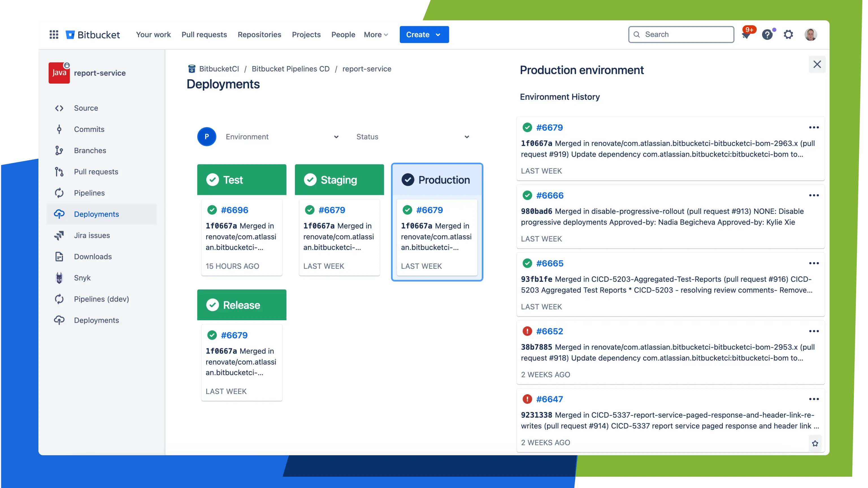Click the star icon in the history panel
Screen dimensions: 868x488
[815, 443]
